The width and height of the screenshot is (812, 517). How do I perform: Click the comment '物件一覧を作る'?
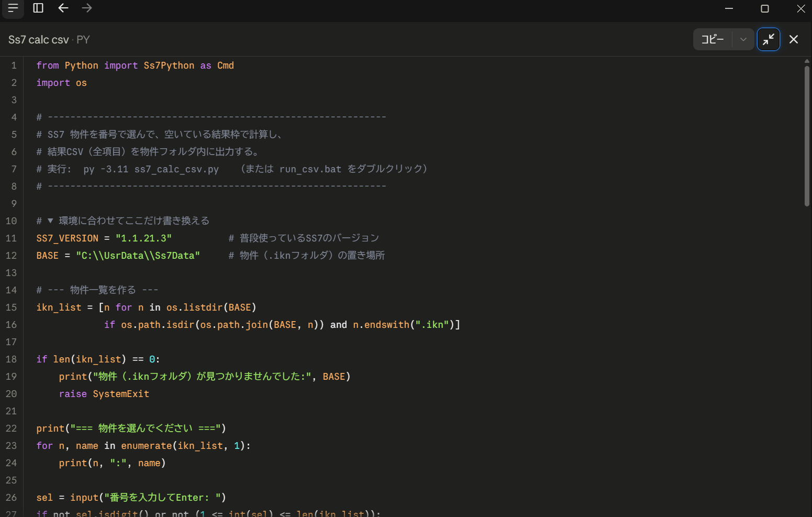click(103, 290)
